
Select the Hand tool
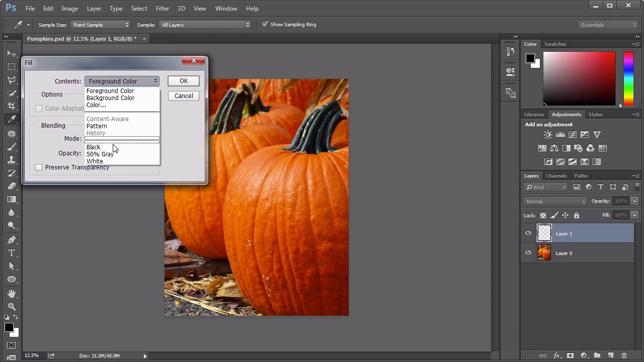click(x=11, y=293)
